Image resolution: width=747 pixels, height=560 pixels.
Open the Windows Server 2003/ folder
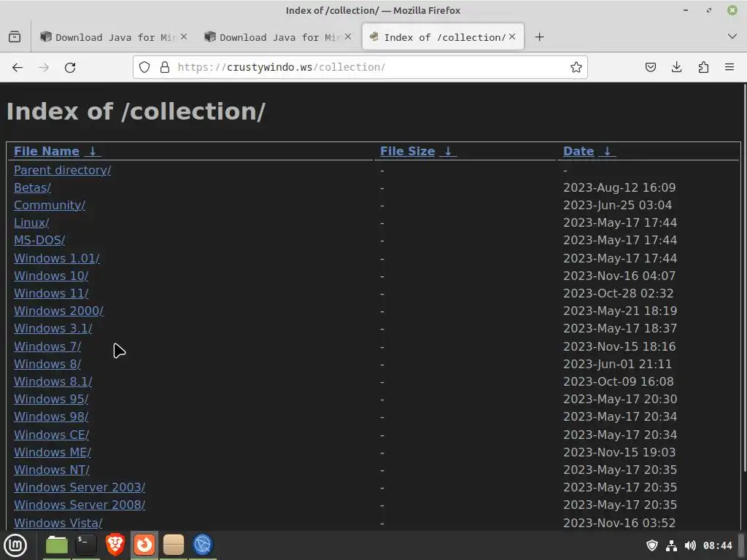[80, 488]
